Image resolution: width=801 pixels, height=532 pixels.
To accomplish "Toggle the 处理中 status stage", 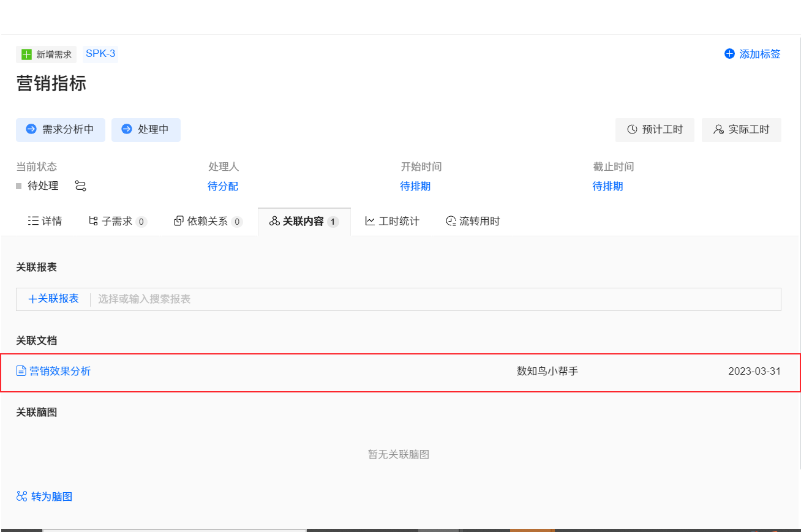I will pyautogui.click(x=146, y=130).
